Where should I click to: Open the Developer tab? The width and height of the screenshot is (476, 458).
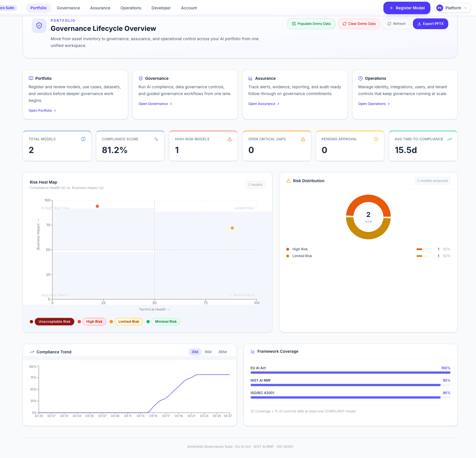pos(161,8)
